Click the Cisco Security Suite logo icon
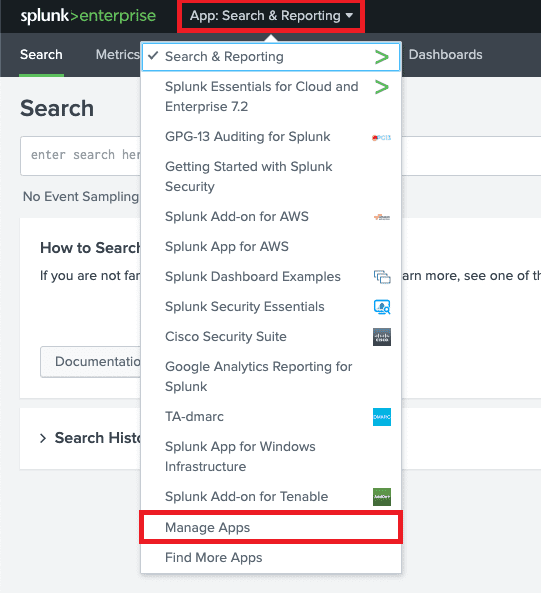 (382, 337)
